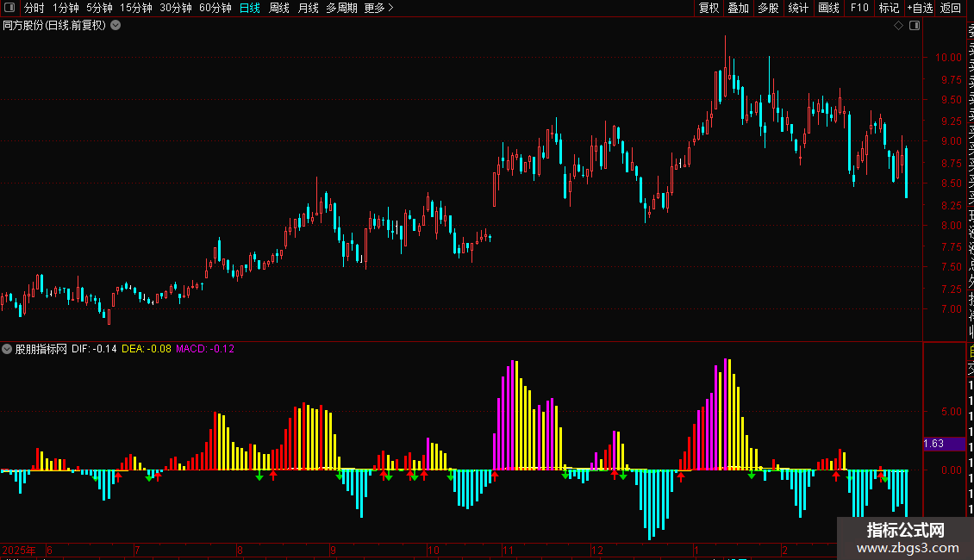Click the diamond marker icon above chart

click(898, 26)
